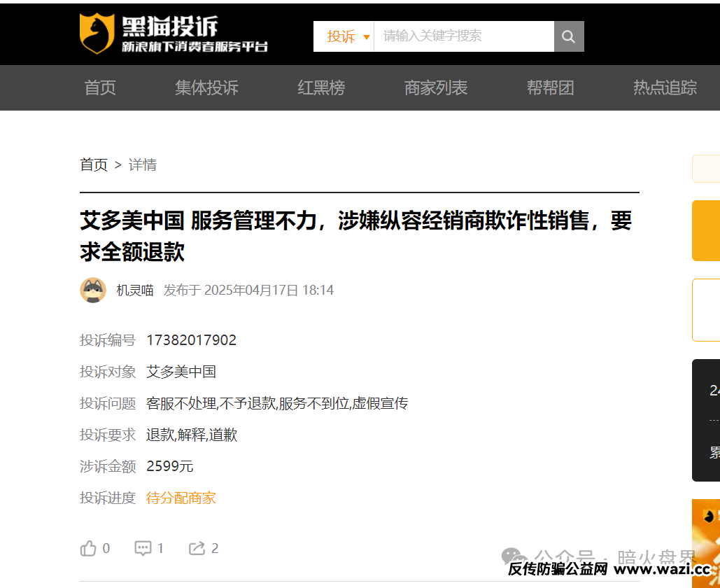Click 艾多美中国 next to 投诉对象

pos(181,372)
